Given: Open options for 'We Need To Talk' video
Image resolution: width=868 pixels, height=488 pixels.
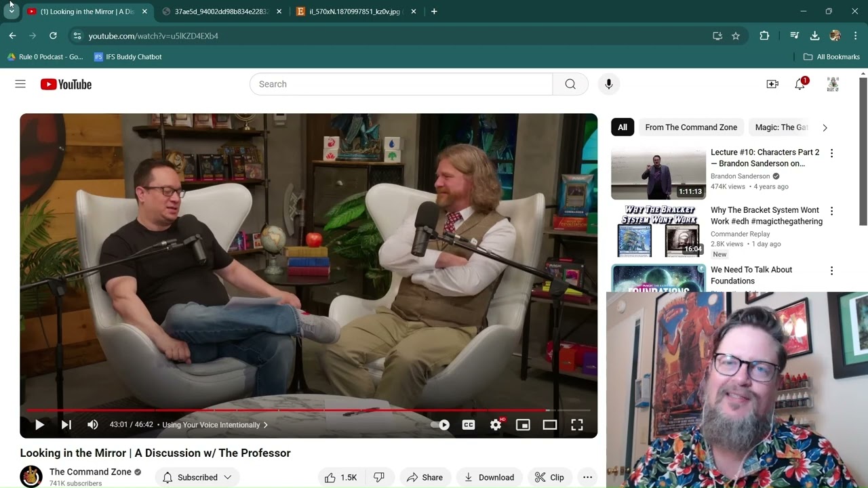Looking at the screenshot, I should coord(831,271).
